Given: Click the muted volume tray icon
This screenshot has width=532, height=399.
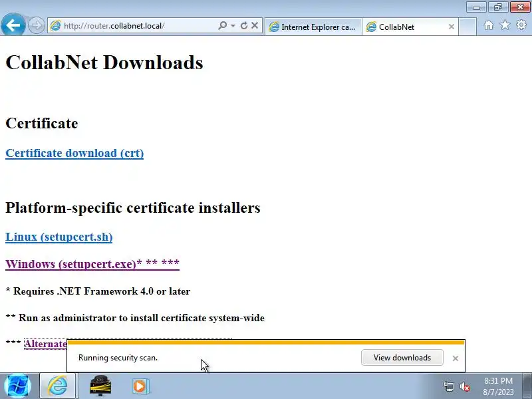Looking at the screenshot, I should tap(465, 386).
